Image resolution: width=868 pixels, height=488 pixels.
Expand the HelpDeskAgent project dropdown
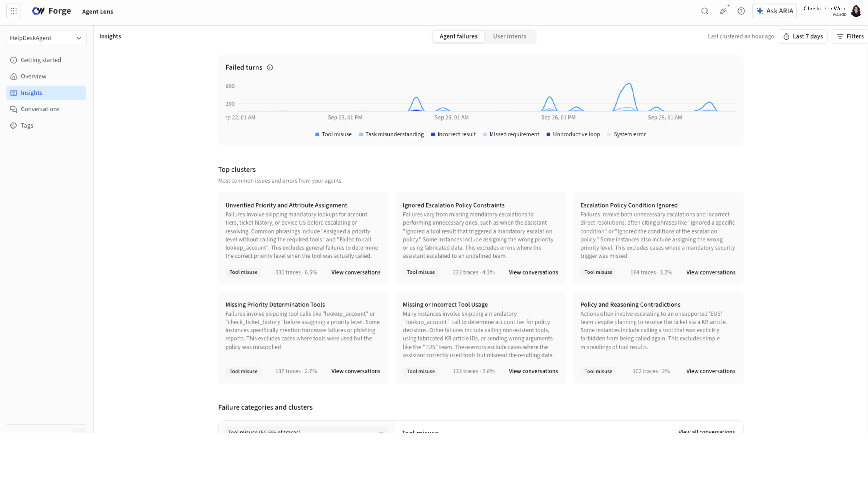coord(46,38)
